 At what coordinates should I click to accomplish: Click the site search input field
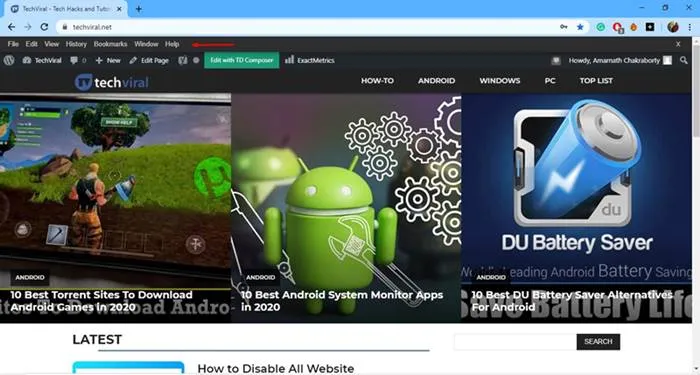516,342
